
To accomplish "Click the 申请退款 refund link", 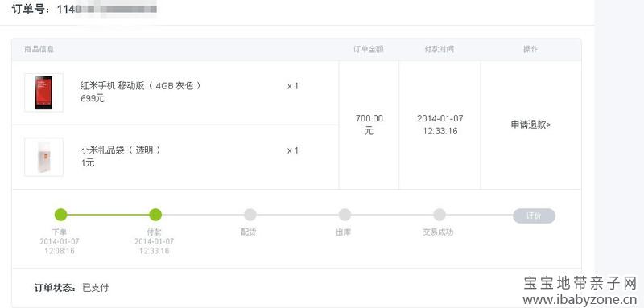I will [530, 125].
